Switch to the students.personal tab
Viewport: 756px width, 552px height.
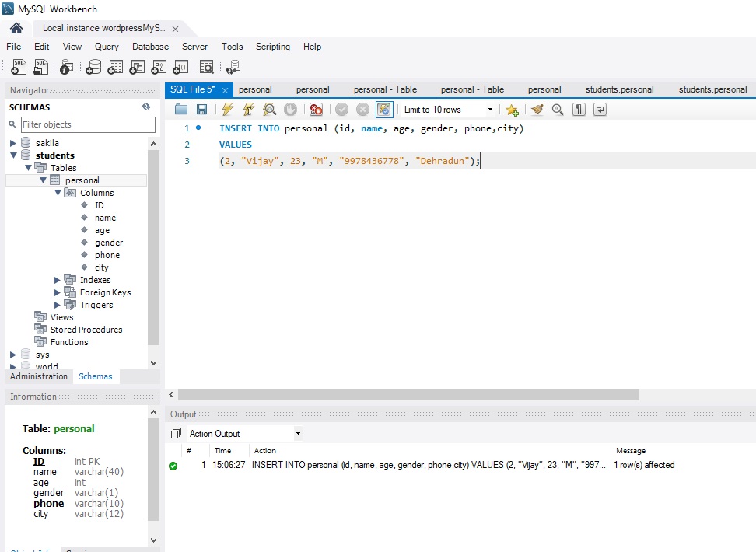[619, 89]
